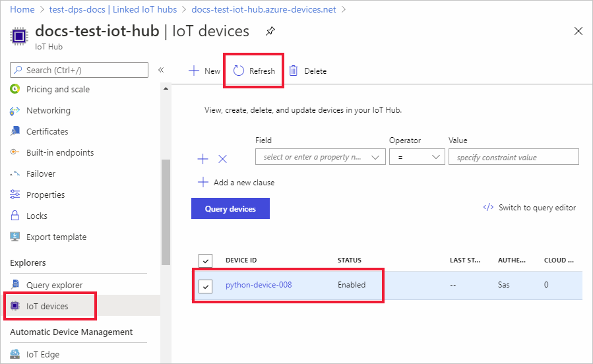The height and width of the screenshot is (364, 593).
Task: Click the sidebar vertical scrollbar
Action: (x=166, y=211)
